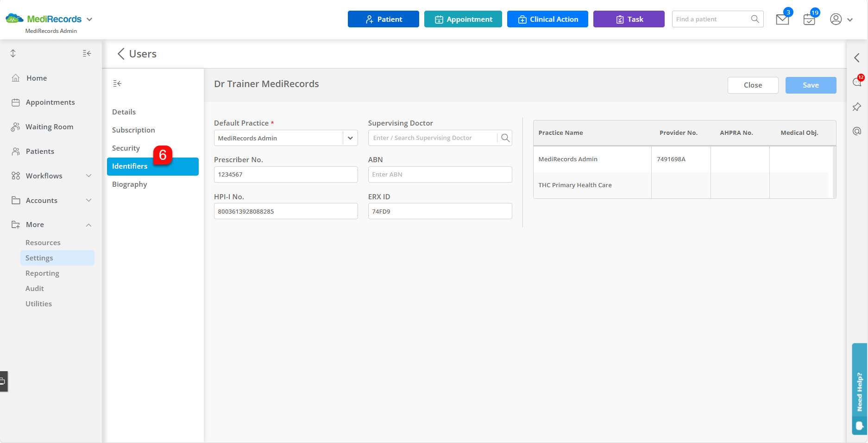This screenshot has width=868, height=443.
Task: Collapse the right panel arrow icon
Action: point(857,57)
